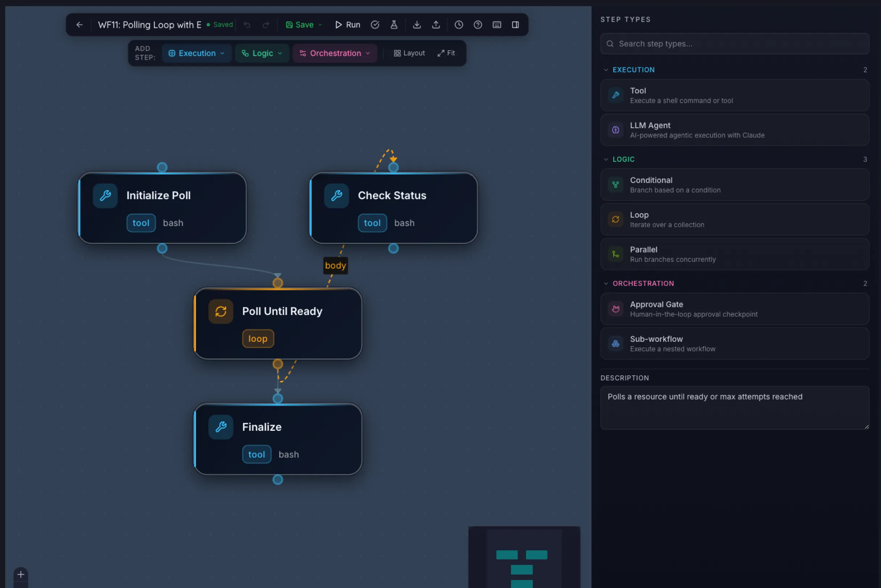Click the Save button
Screen dimensions: 881x588
click(x=300, y=25)
